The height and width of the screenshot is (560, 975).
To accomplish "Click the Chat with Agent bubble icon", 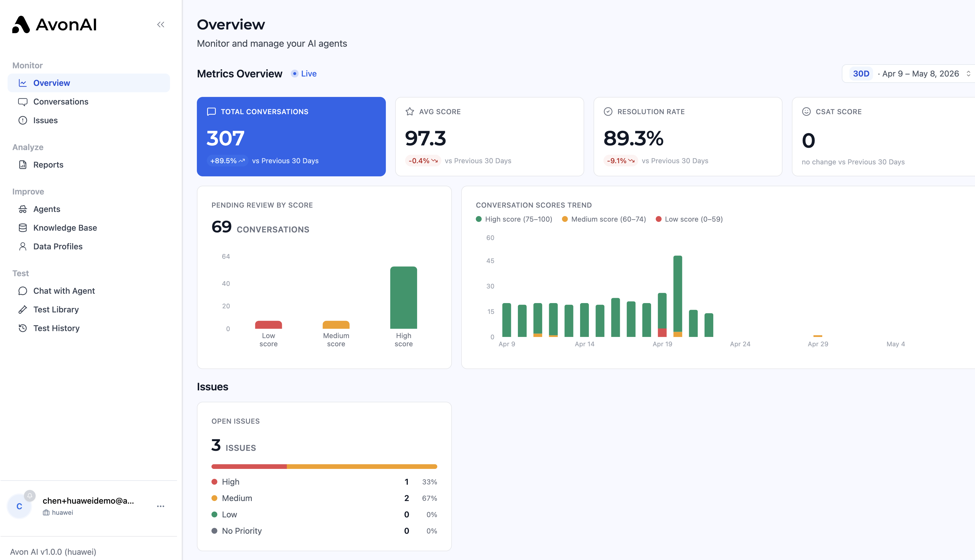I will 23,291.
